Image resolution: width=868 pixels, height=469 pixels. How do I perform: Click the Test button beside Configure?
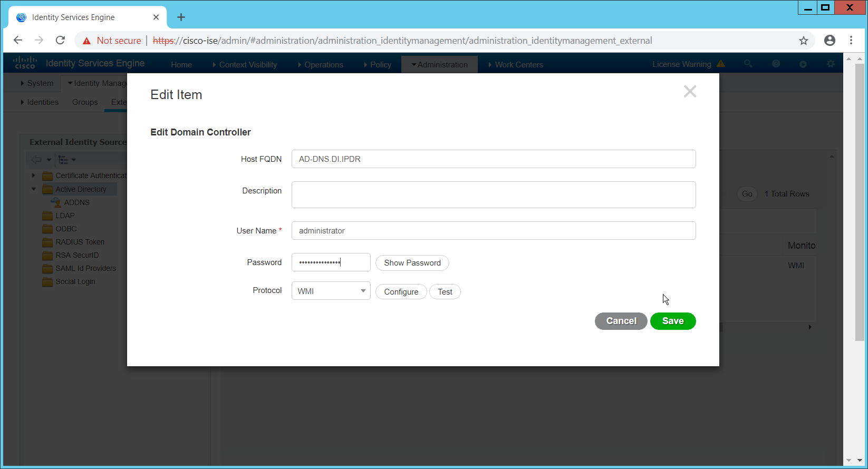click(x=445, y=292)
